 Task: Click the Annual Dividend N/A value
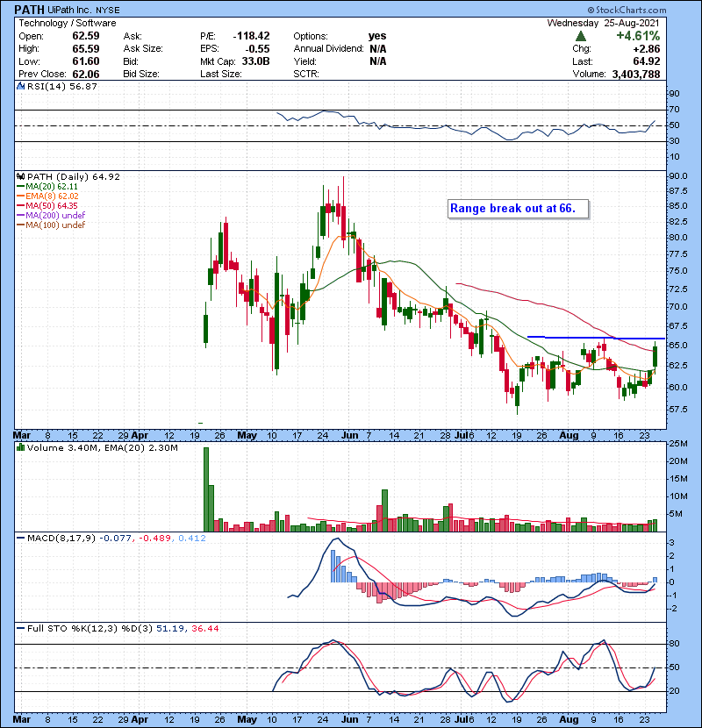click(x=378, y=48)
